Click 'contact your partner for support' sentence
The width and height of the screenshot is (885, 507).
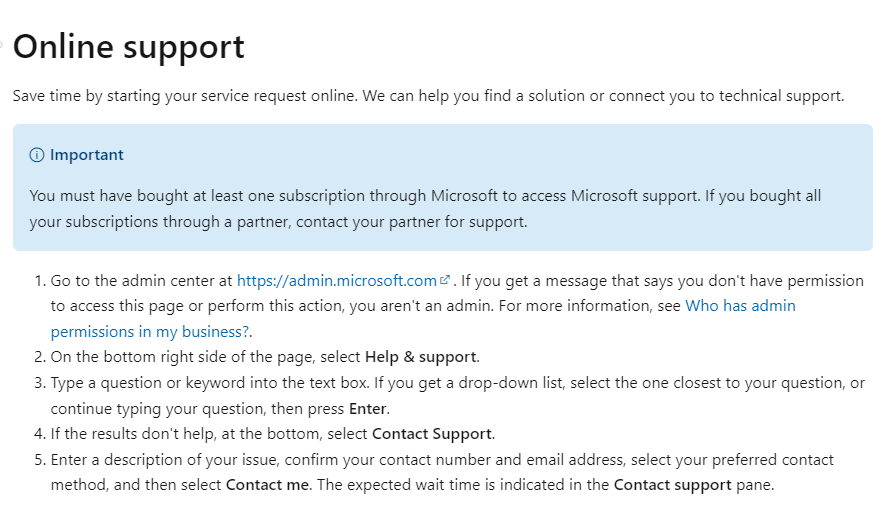point(411,222)
